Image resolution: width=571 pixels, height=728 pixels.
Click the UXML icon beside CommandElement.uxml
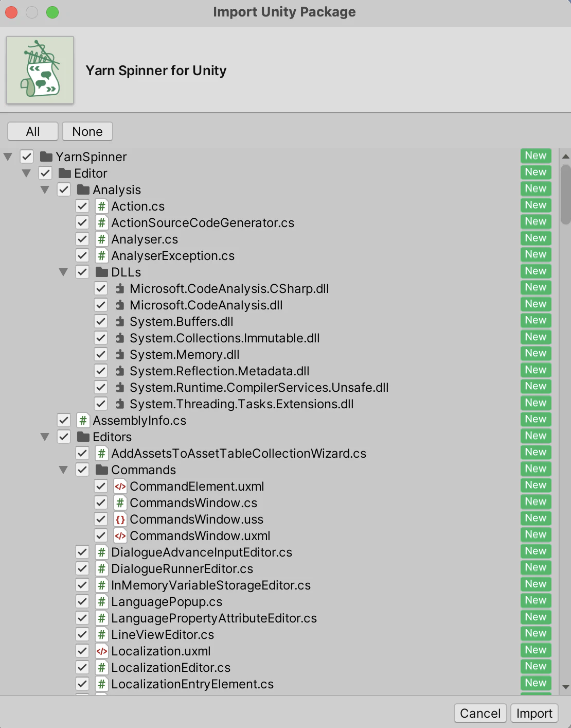tap(120, 487)
